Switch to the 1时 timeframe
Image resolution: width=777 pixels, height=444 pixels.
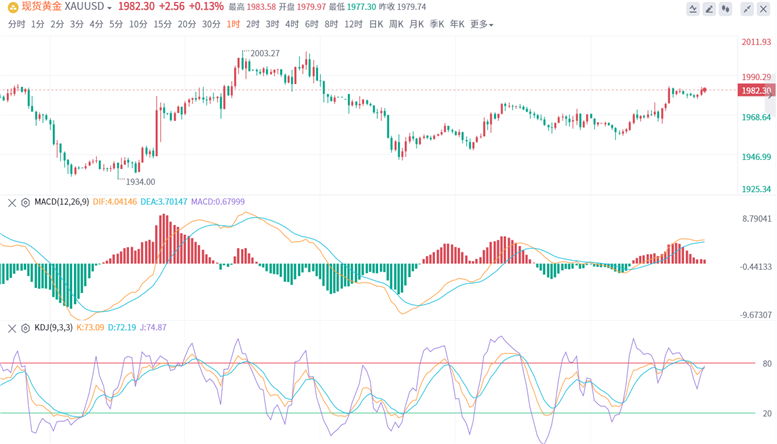click(x=233, y=24)
